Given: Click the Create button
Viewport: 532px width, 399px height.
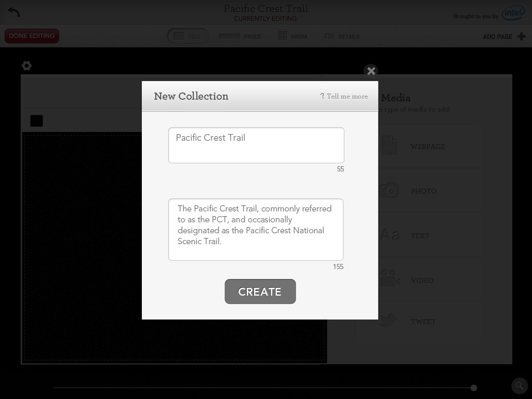Looking at the screenshot, I should [260, 291].
